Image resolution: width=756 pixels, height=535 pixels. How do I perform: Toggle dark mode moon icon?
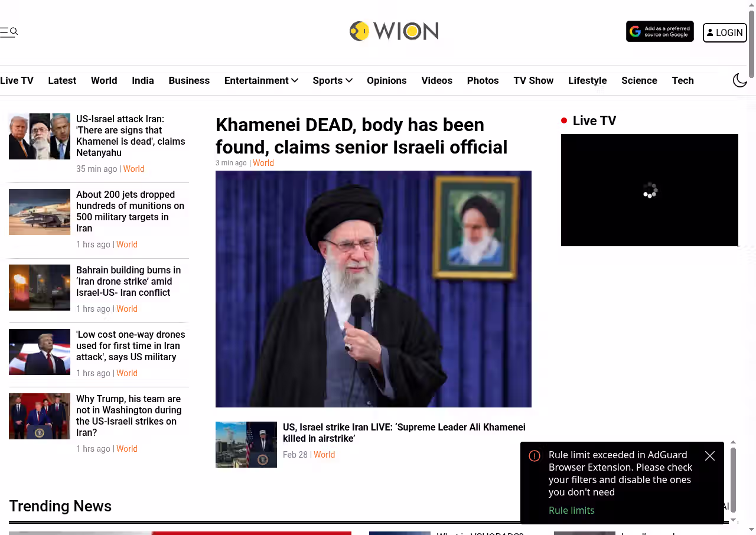coord(740,80)
